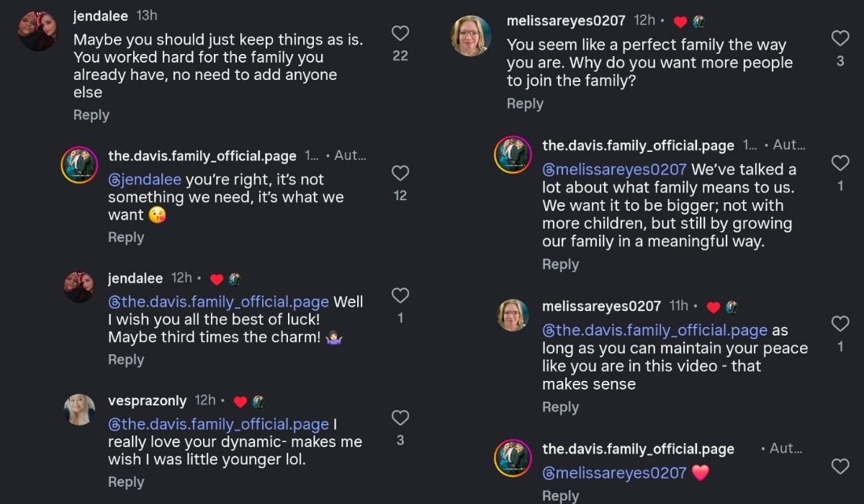This screenshot has width=864, height=504.
Task: Like jendalee's third times the charm reply
Action: pyautogui.click(x=400, y=295)
